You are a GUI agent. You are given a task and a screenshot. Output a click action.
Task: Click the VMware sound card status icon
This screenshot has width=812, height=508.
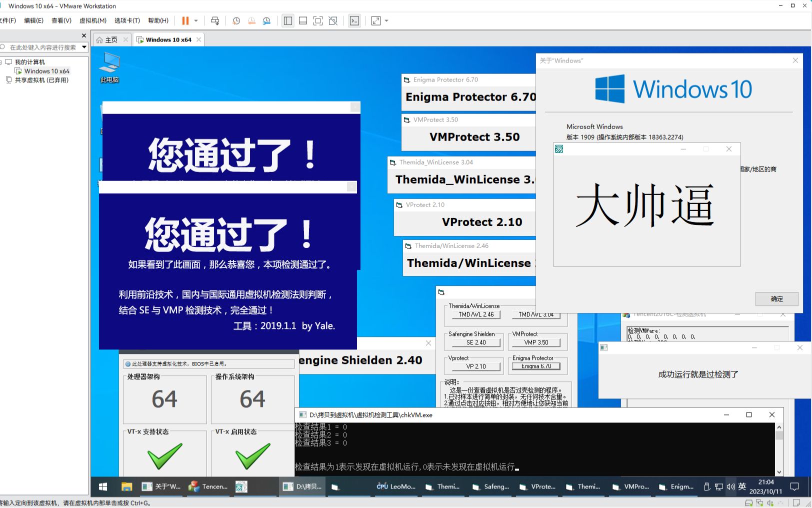click(x=770, y=503)
